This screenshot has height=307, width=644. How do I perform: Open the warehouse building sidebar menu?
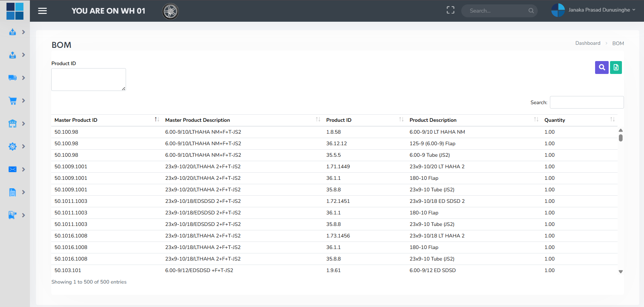point(13,123)
